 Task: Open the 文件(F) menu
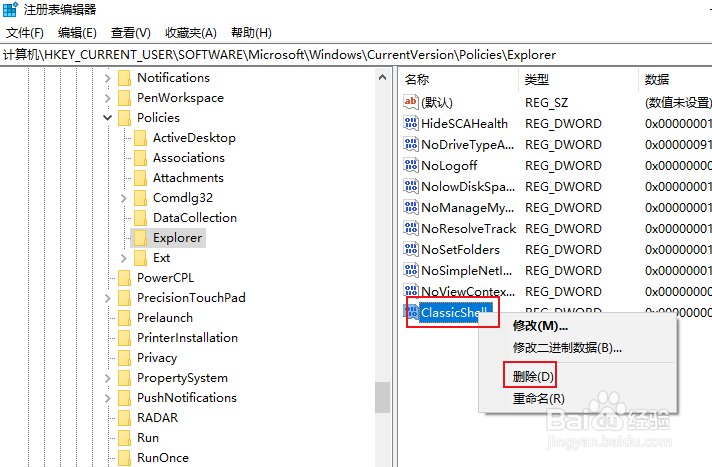pos(25,33)
